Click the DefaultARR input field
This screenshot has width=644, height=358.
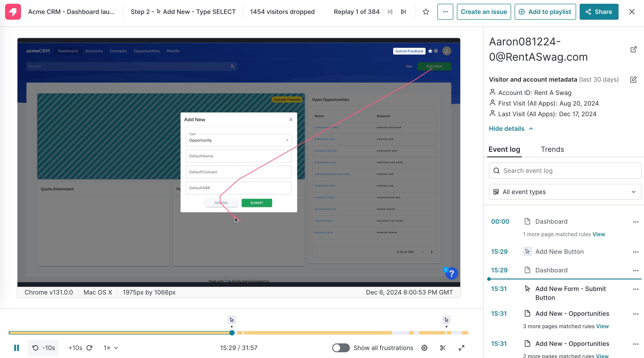(x=239, y=188)
